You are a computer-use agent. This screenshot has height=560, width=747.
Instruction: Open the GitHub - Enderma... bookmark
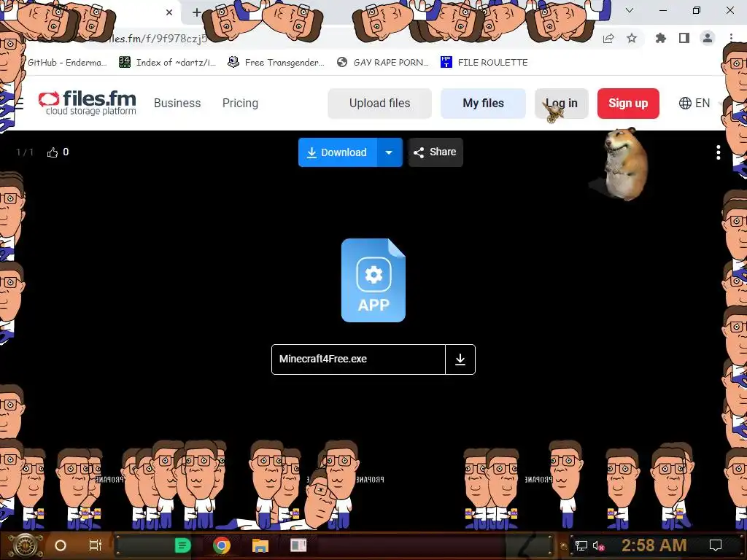(x=66, y=63)
